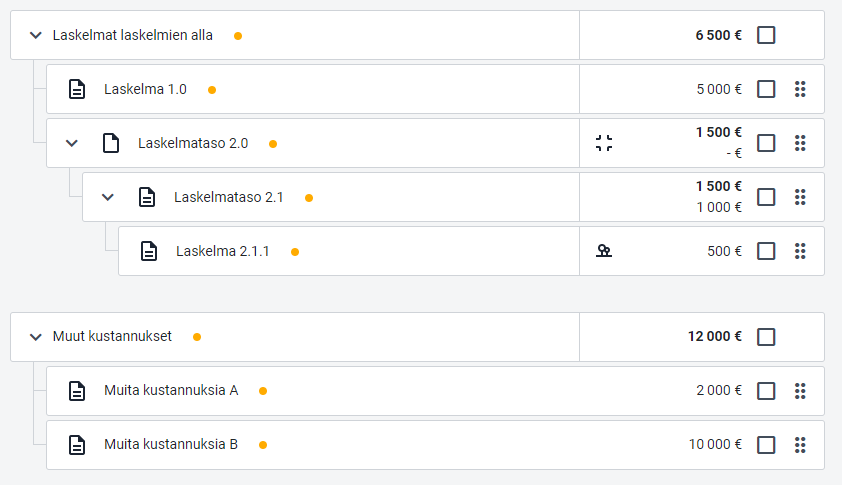Collapse the Laskelmat laskelmien alla group
The width and height of the screenshot is (842, 485).
click(x=35, y=35)
